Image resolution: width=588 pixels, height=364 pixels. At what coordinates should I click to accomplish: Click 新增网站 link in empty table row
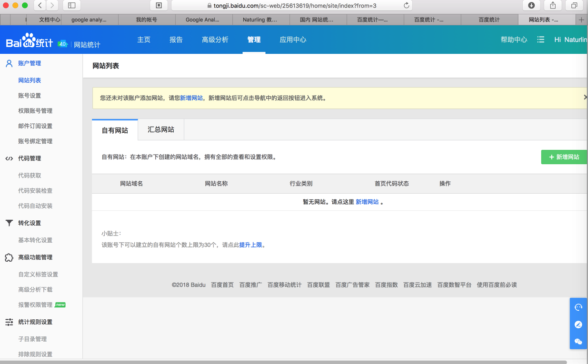pos(367,202)
